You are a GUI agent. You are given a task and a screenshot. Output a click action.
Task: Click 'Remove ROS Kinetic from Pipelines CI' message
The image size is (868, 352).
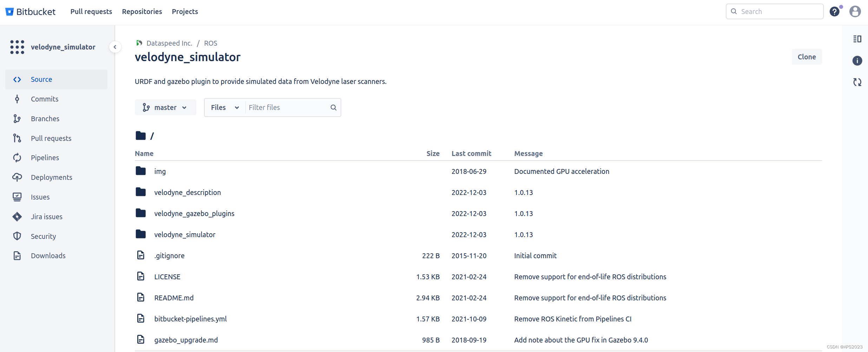(x=573, y=319)
